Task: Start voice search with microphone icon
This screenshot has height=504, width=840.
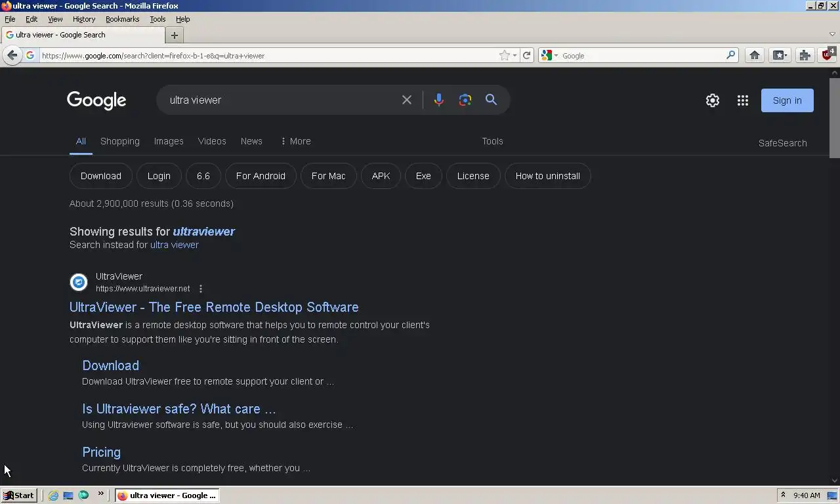Action: tap(439, 100)
